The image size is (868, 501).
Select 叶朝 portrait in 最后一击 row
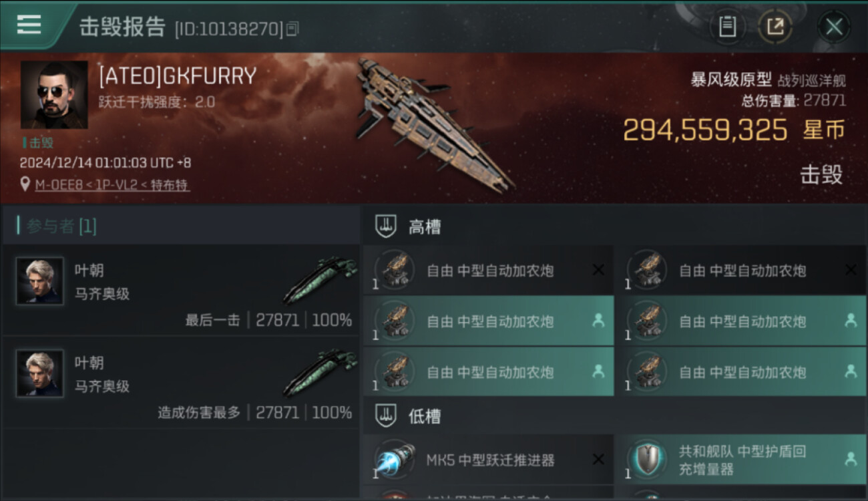40,281
